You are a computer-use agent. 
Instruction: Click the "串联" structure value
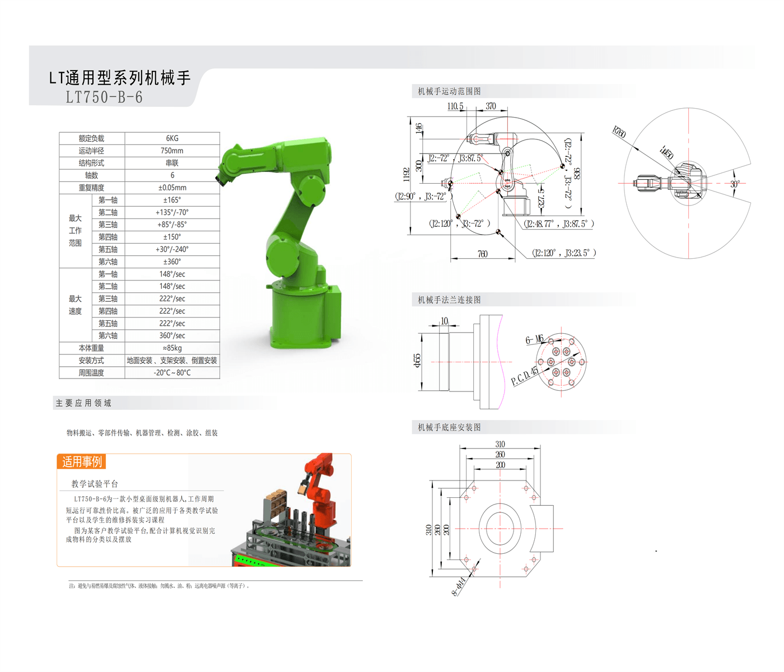172,163
